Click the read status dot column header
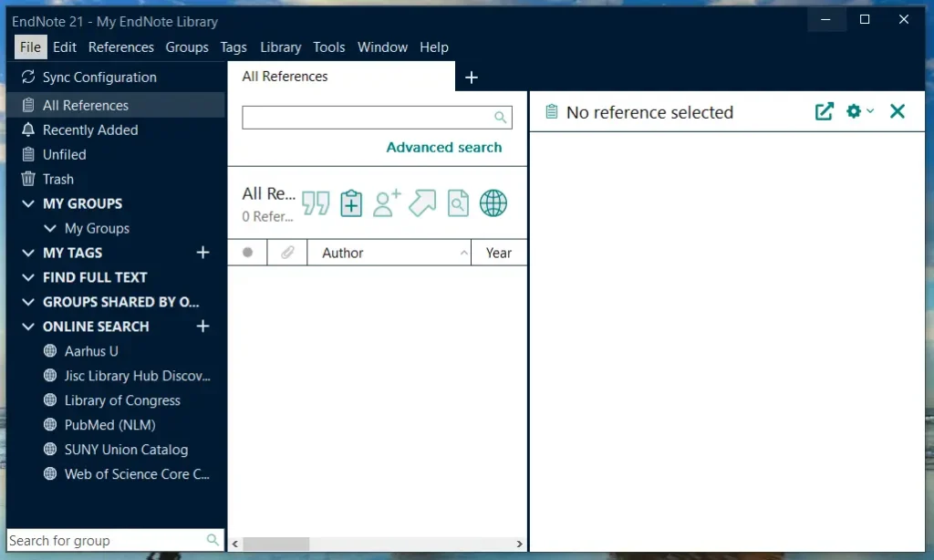934x560 pixels. [248, 253]
